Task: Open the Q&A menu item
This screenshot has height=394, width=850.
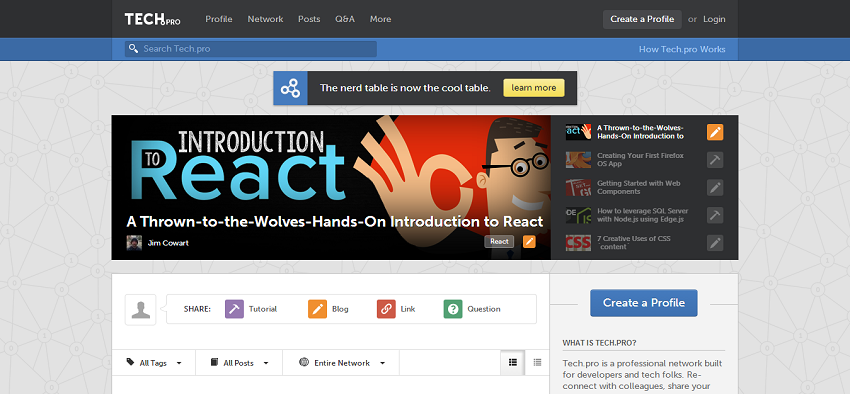Action: click(x=345, y=19)
